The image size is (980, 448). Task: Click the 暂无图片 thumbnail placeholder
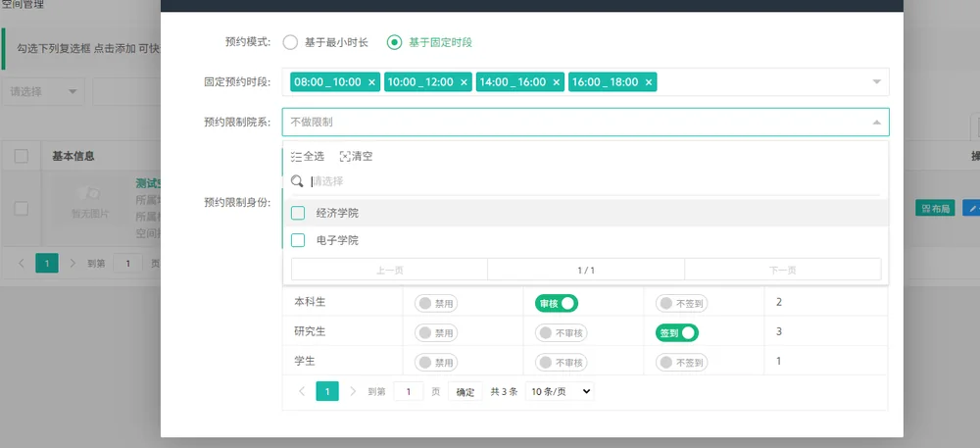coord(90,203)
